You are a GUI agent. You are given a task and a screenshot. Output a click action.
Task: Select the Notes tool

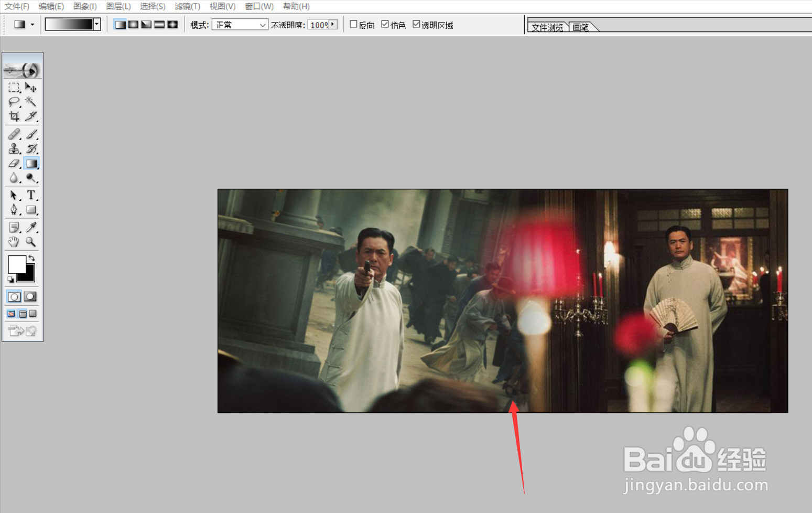click(14, 227)
